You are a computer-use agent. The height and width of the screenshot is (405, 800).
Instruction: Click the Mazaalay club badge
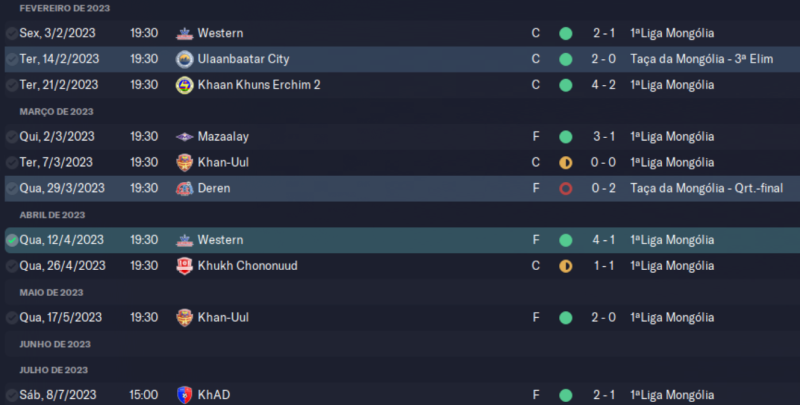coord(184,137)
